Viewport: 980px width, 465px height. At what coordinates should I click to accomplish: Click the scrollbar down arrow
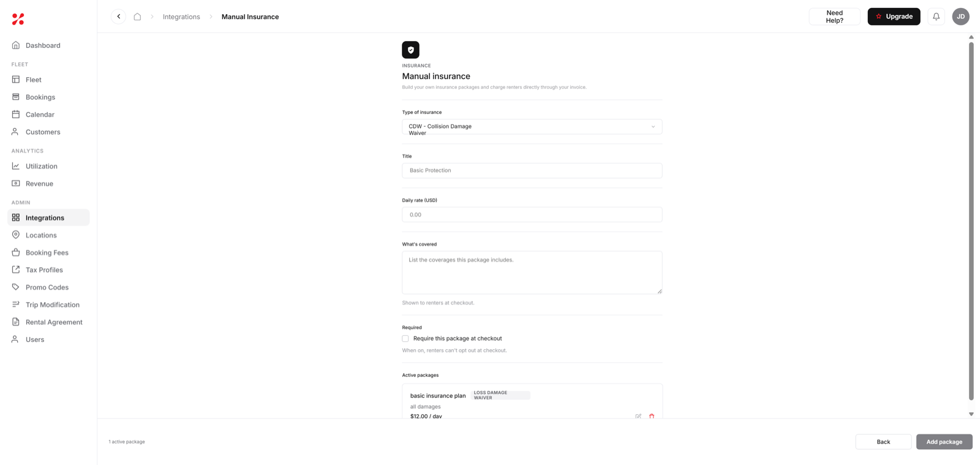[971, 414]
